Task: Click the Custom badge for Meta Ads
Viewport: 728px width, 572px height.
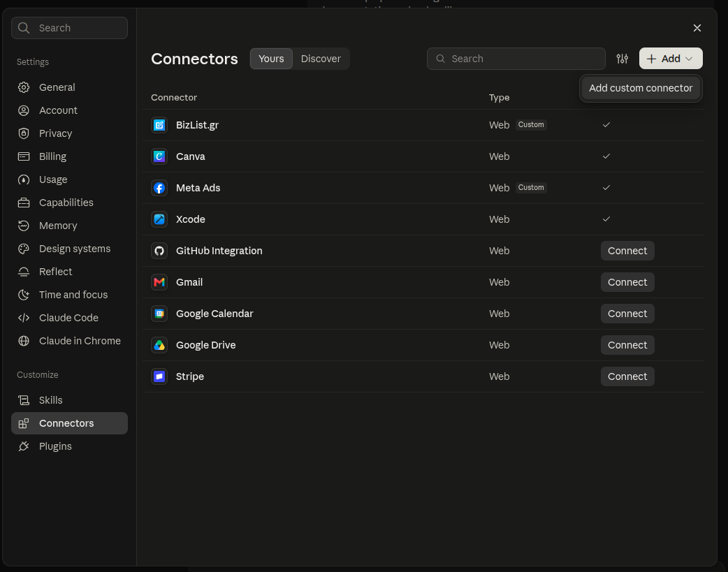Action: pyautogui.click(x=531, y=188)
